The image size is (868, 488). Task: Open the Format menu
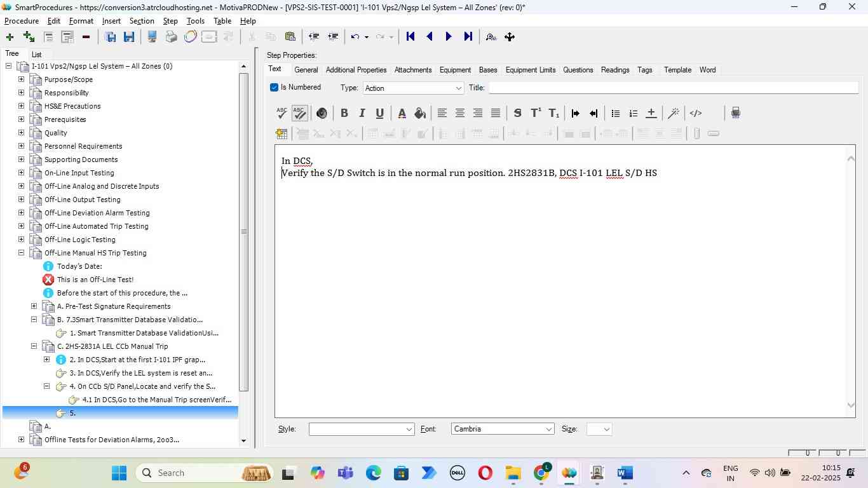point(81,21)
